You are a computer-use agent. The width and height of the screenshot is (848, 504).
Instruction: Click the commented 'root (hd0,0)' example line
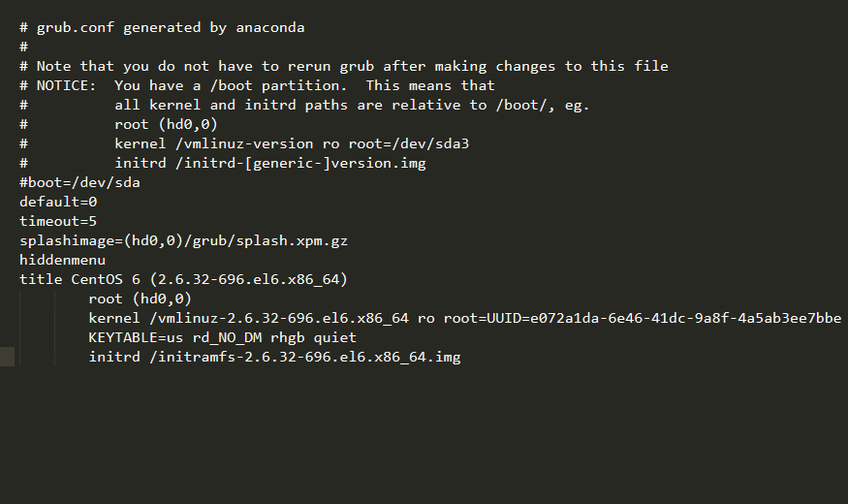pyautogui.click(x=119, y=125)
